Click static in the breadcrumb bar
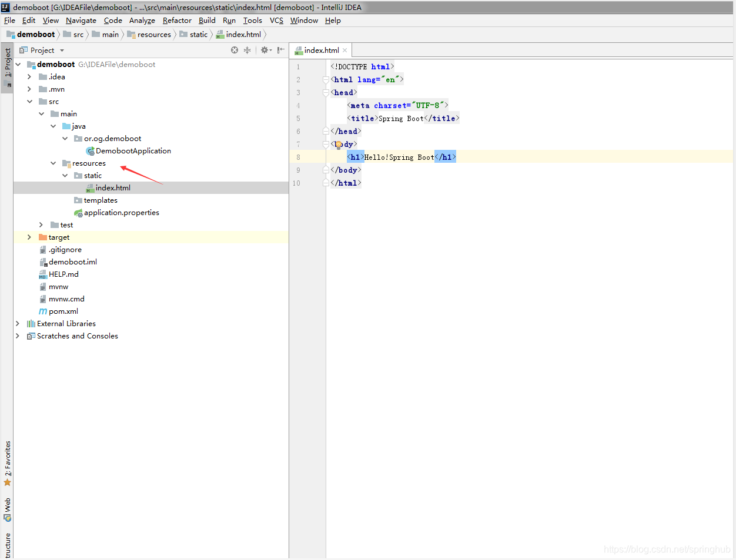Image resolution: width=736 pixels, height=560 pixels. [199, 35]
